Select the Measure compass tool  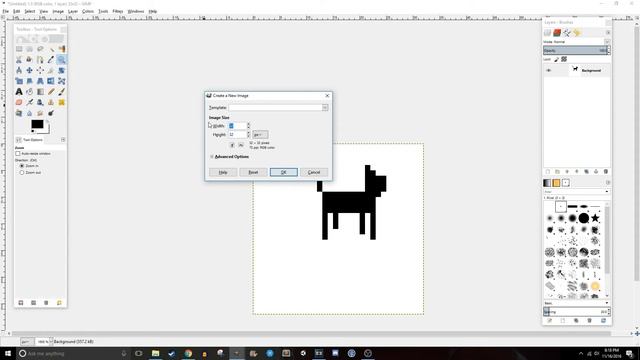pos(19,70)
